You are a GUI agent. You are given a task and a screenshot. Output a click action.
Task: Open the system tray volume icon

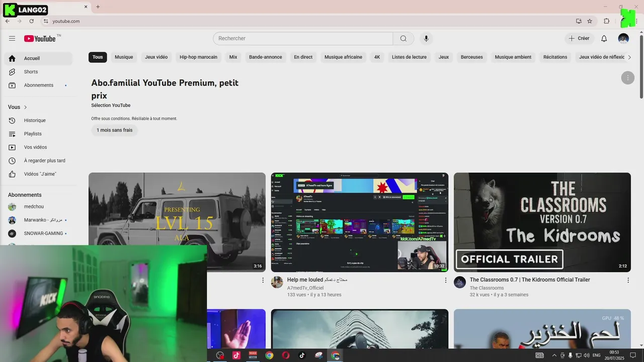pos(587,355)
